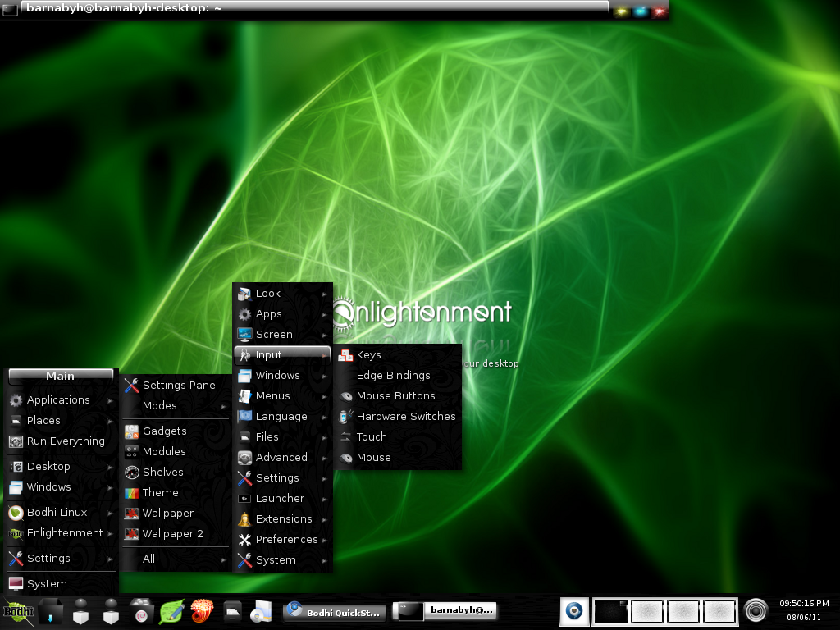Click the Preferences tools icon
This screenshot has width=840, height=630.
[x=244, y=540]
